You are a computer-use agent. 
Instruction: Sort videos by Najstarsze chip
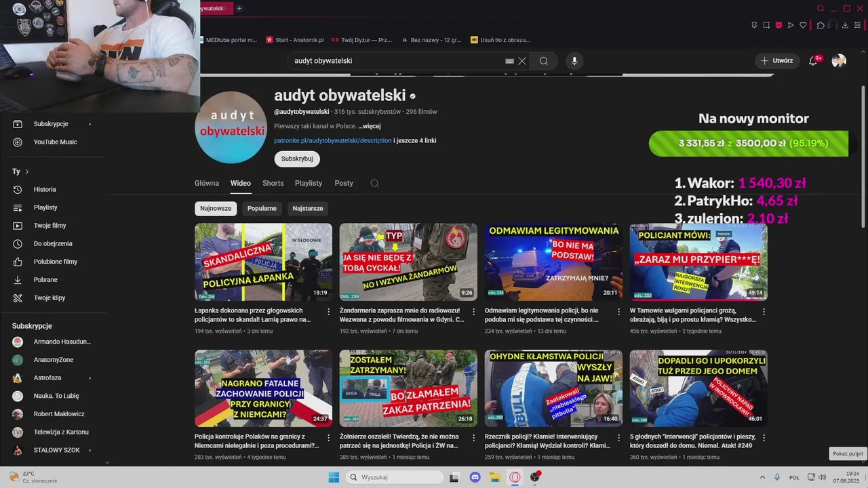(308, 208)
